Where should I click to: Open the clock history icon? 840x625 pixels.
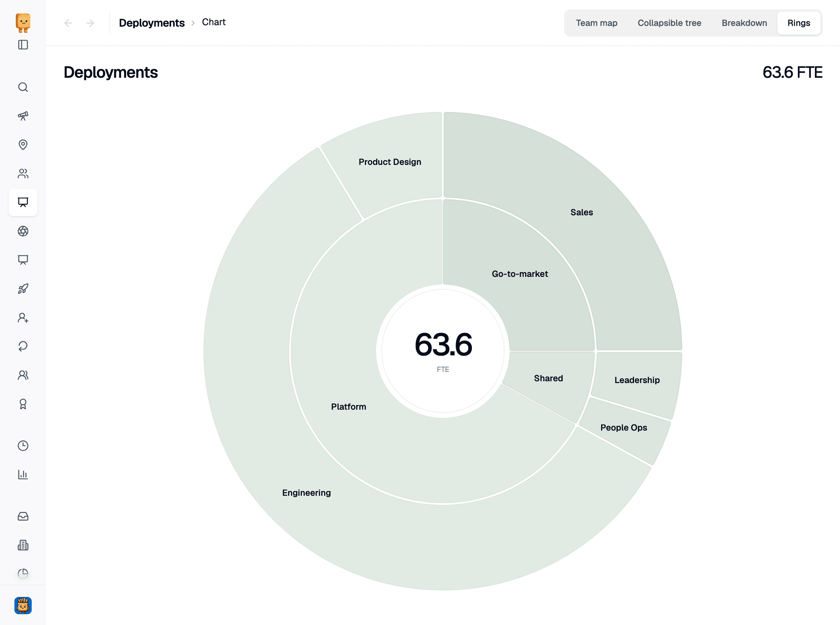23,445
